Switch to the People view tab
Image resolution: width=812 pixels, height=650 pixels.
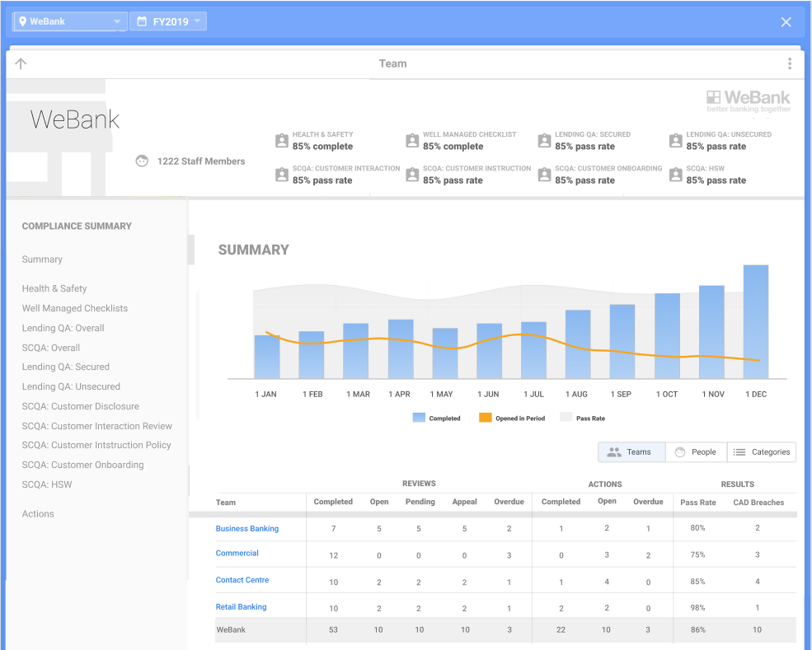[696, 451]
